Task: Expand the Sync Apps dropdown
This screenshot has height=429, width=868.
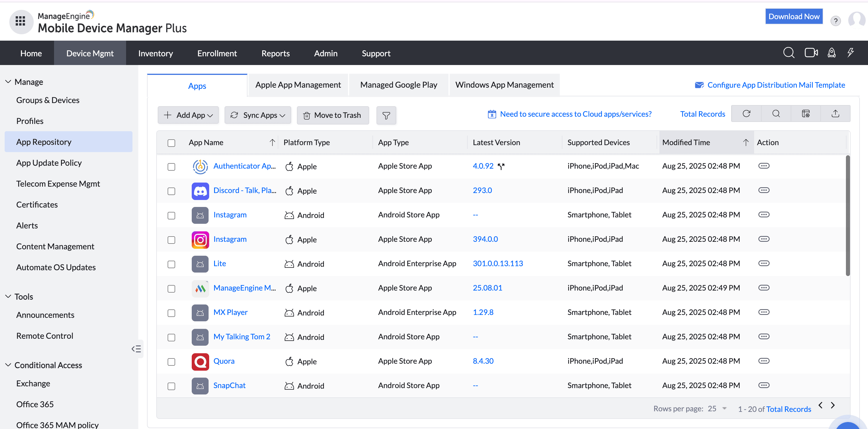Action: [258, 116]
